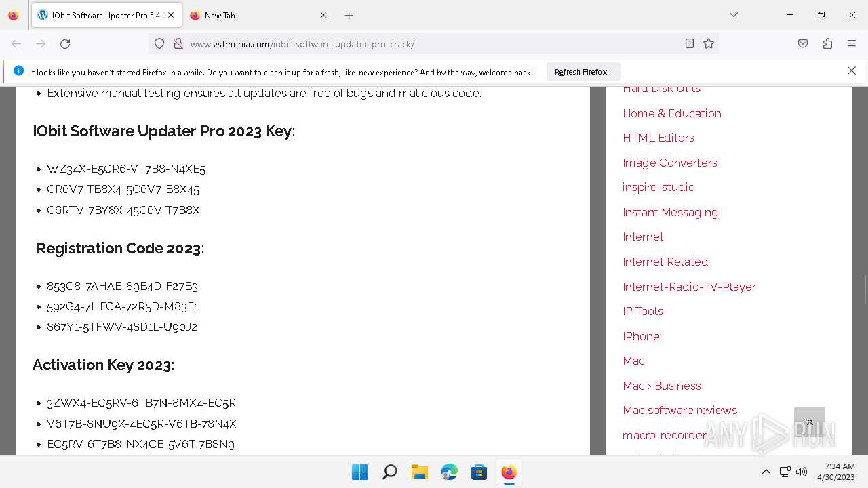Expand the list all tabs dropdown

733,15
